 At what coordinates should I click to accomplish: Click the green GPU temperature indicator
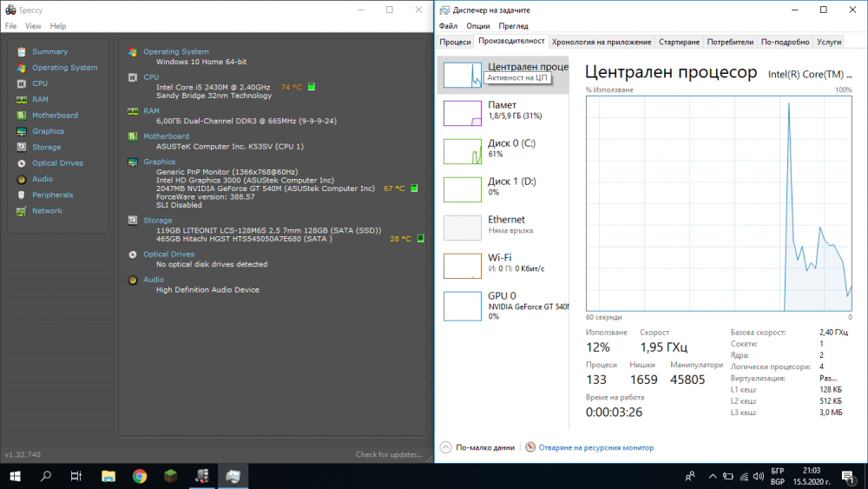point(414,188)
